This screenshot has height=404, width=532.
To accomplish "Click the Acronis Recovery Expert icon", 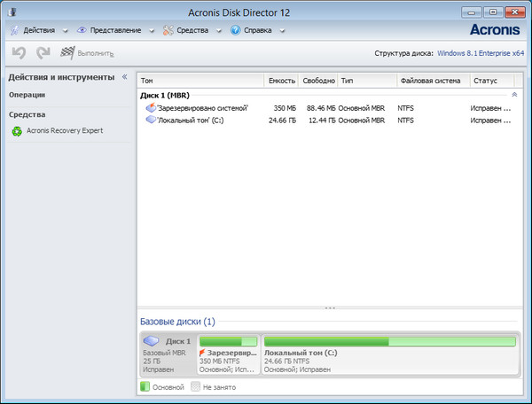I will click(17, 131).
